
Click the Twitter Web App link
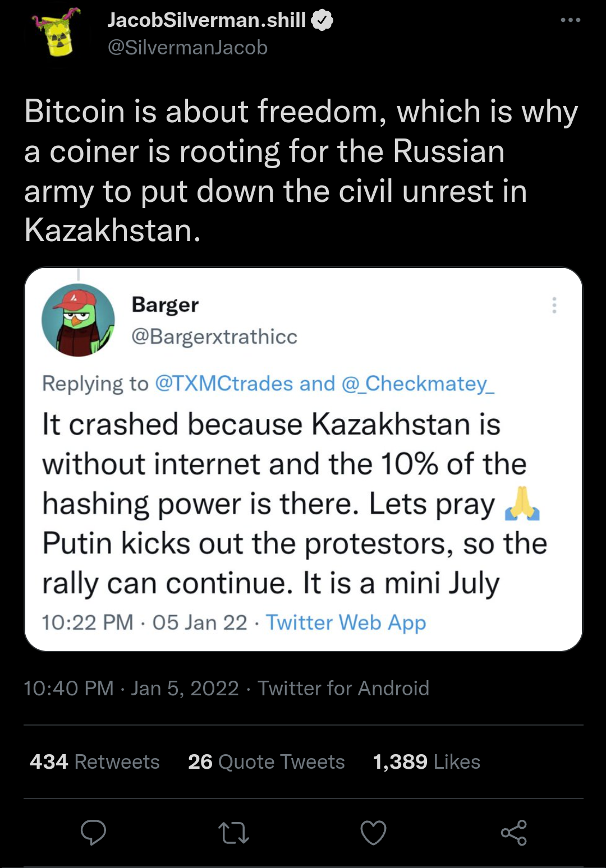click(x=346, y=622)
